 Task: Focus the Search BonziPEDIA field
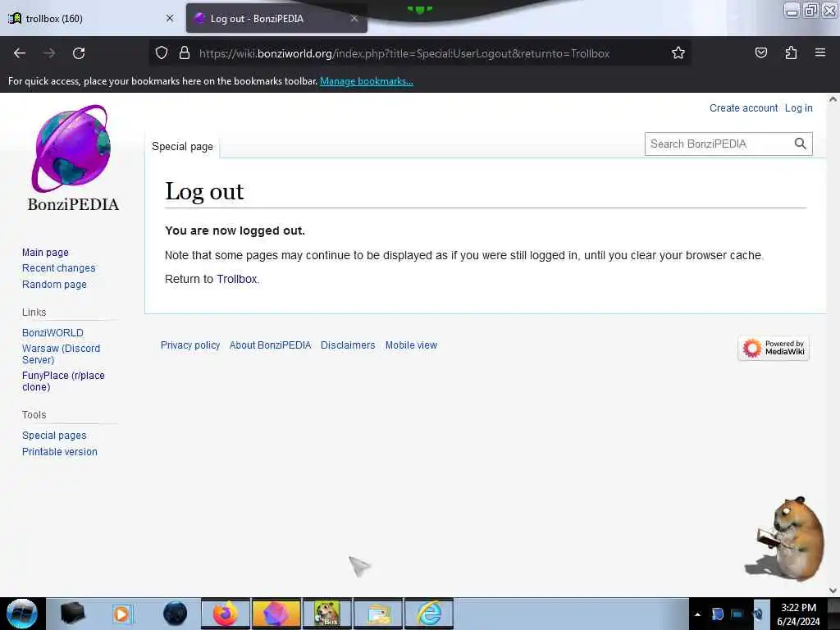point(718,144)
